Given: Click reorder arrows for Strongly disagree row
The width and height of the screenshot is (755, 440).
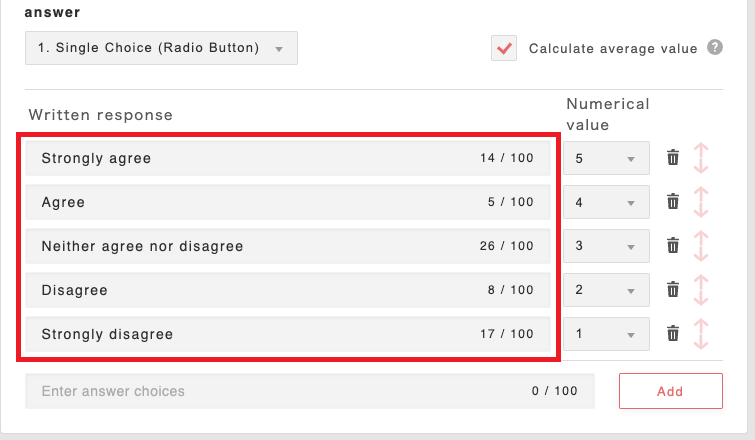Looking at the screenshot, I should 701,334.
